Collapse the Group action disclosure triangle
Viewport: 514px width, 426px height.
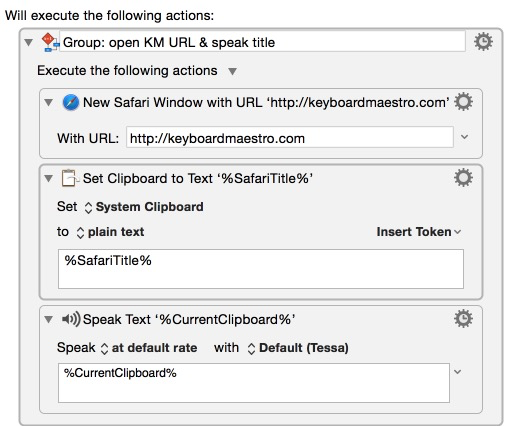coord(29,42)
